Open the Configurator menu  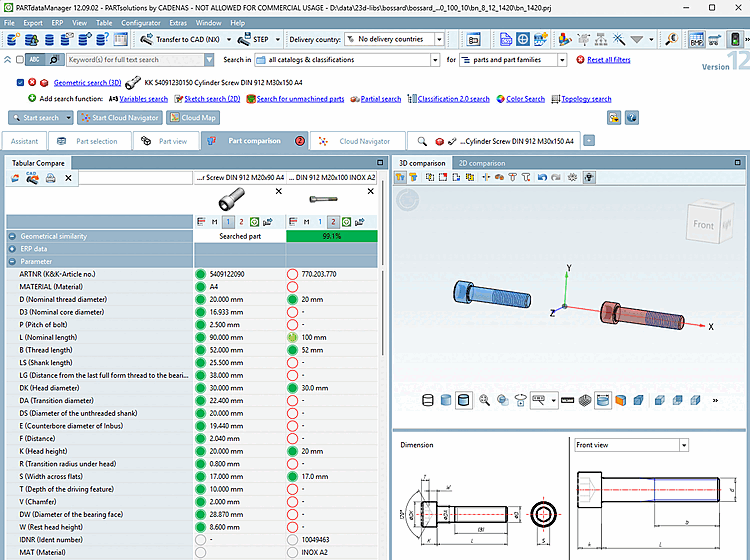tap(140, 22)
